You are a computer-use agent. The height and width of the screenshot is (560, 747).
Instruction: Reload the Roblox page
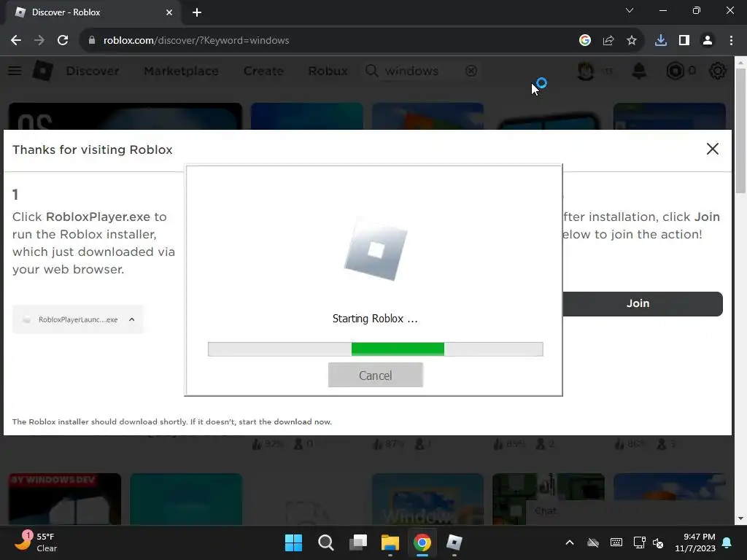coord(63,41)
